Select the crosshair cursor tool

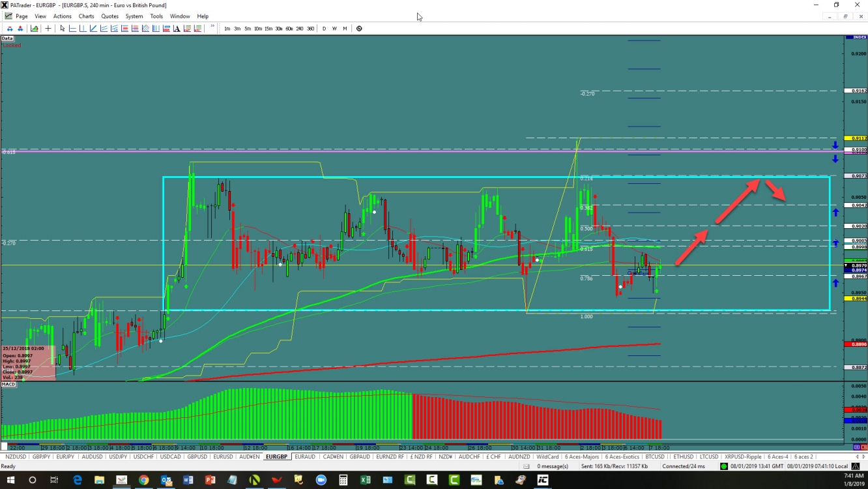coord(48,29)
